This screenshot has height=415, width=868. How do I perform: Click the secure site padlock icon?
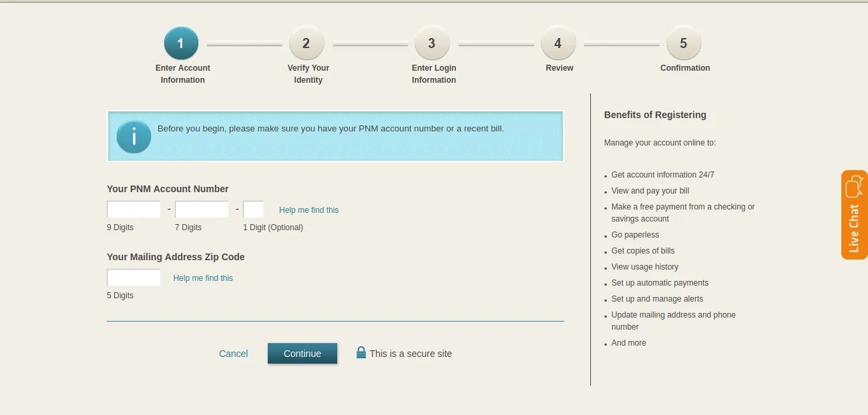tap(361, 353)
